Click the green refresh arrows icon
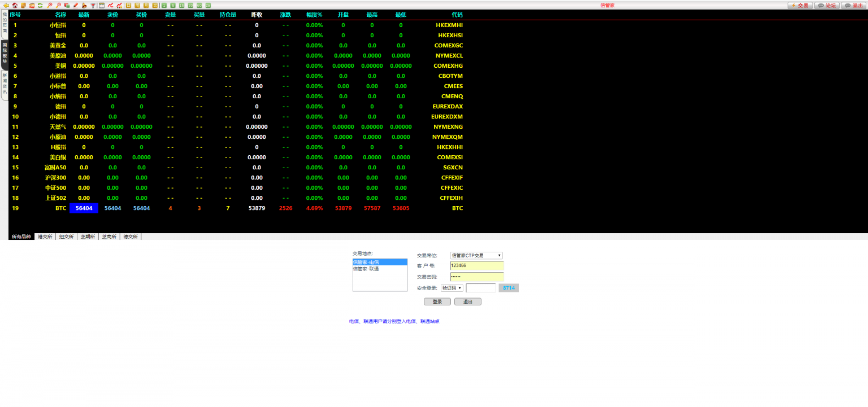This screenshot has height=407, width=868. 40,5
